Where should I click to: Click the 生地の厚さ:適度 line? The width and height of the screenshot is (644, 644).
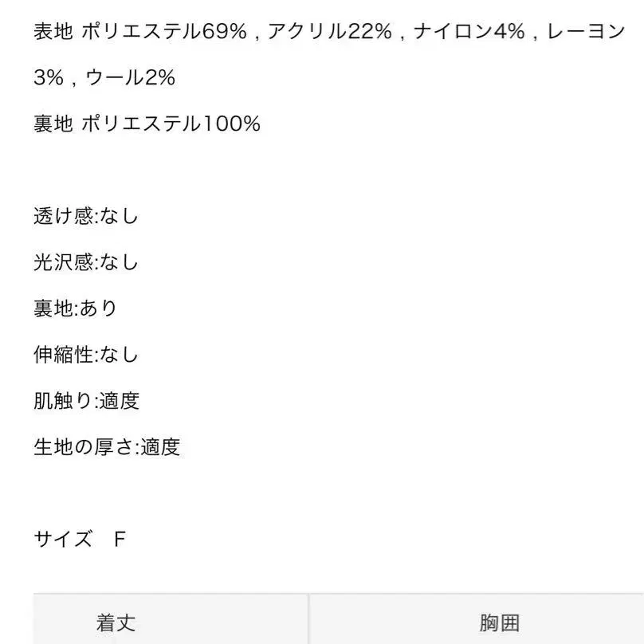coord(107,446)
